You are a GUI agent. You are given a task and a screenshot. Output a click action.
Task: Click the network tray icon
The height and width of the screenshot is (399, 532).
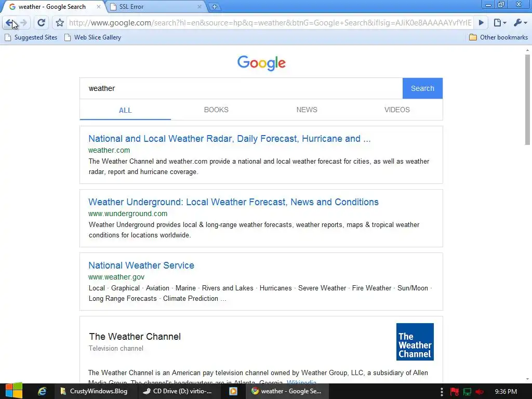[x=467, y=392]
